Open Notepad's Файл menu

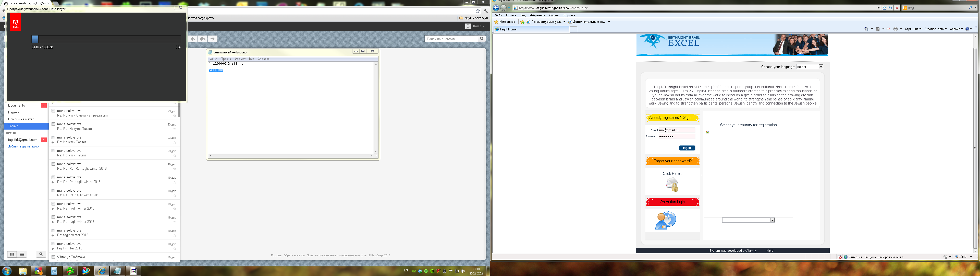213,59
